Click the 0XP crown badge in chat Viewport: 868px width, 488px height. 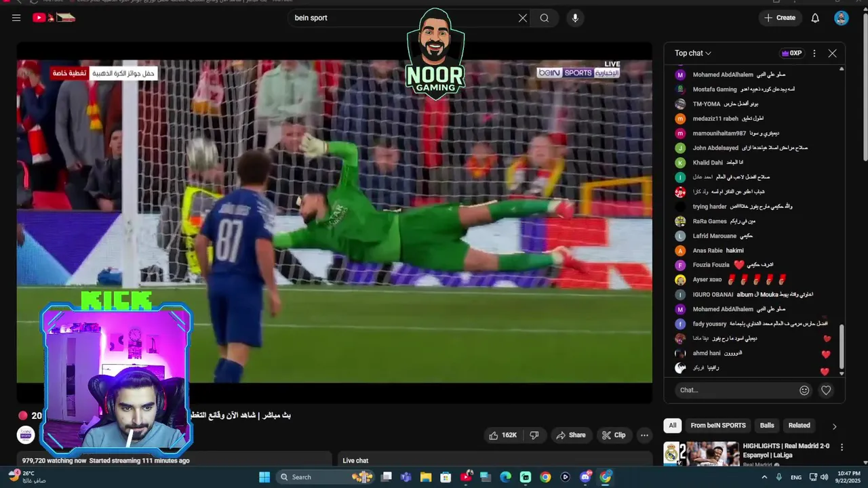click(791, 53)
